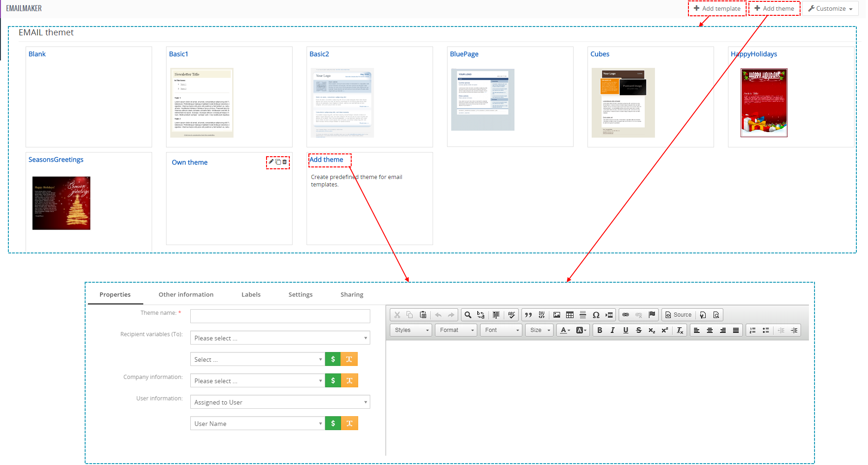Open the special character (Omega) picker
Screen dimensions: 868x465
596,315
